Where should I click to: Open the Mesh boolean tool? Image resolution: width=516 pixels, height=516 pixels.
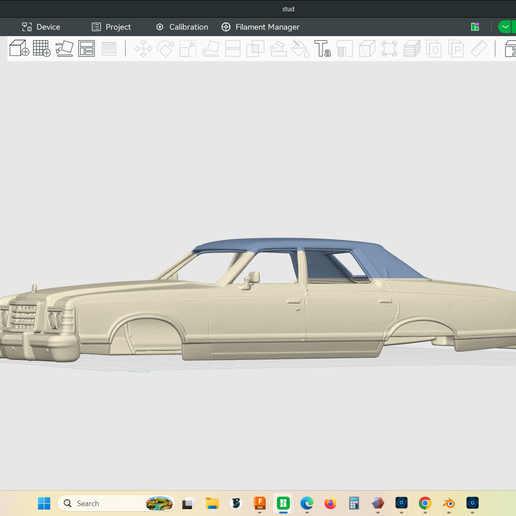pos(255,49)
